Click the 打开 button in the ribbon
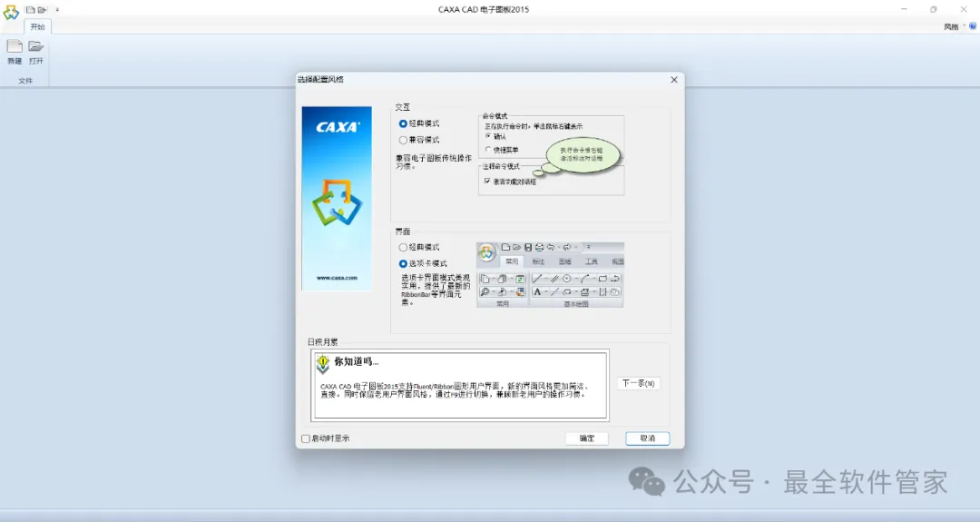 coord(35,52)
